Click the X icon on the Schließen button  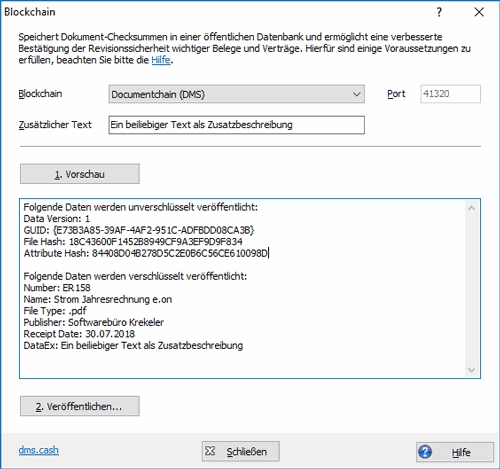click(x=210, y=451)
